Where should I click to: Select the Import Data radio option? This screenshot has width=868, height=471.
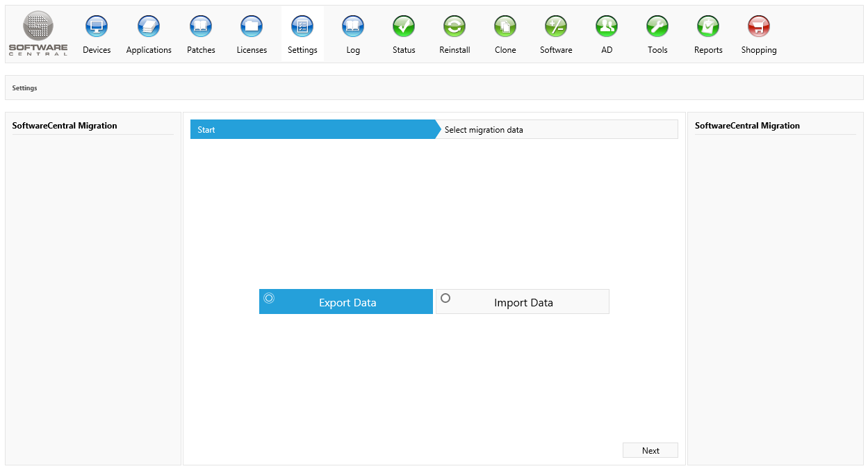(x=445, y=298)
